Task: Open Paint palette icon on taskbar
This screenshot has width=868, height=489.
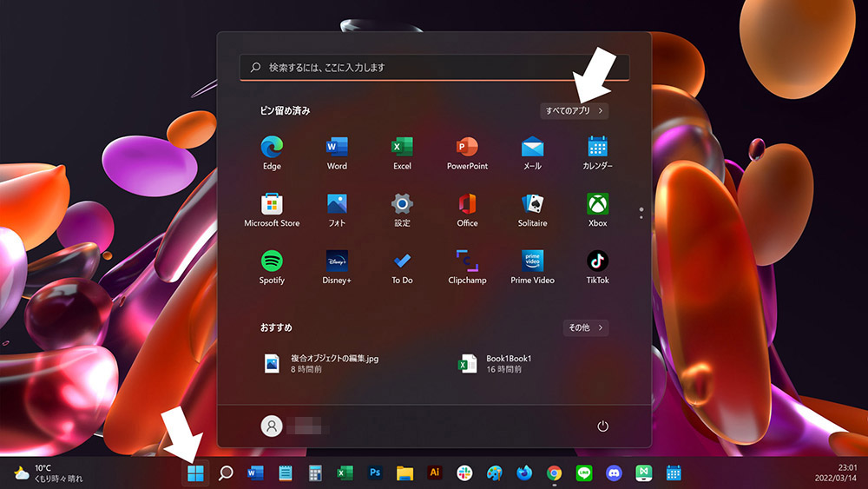Action: click(495, 473)
